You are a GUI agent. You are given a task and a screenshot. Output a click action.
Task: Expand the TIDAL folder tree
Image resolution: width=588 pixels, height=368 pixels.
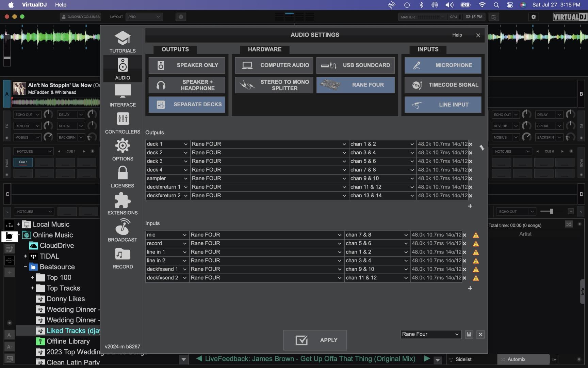25,256
